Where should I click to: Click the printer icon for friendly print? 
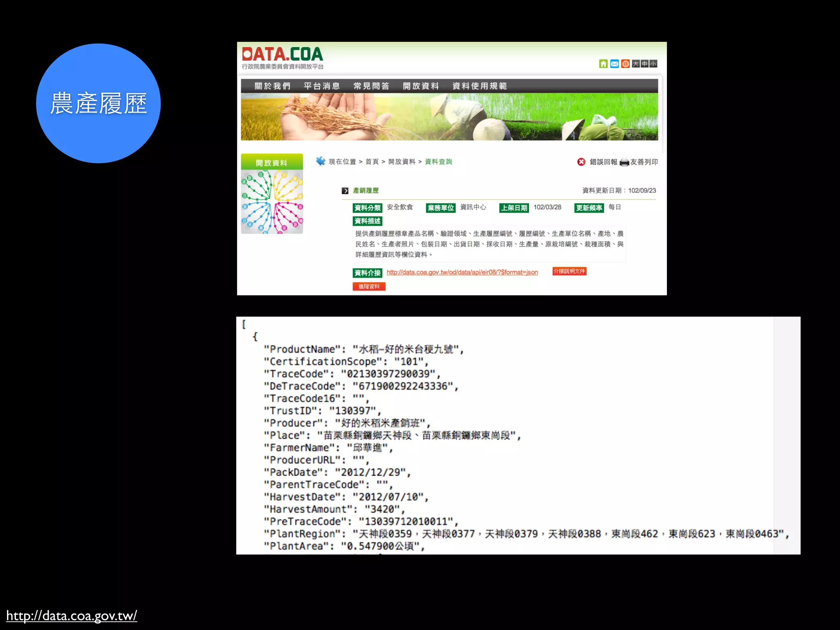point(624,162)
